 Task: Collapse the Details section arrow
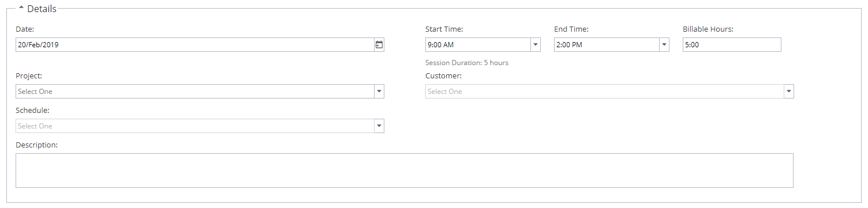21,9
